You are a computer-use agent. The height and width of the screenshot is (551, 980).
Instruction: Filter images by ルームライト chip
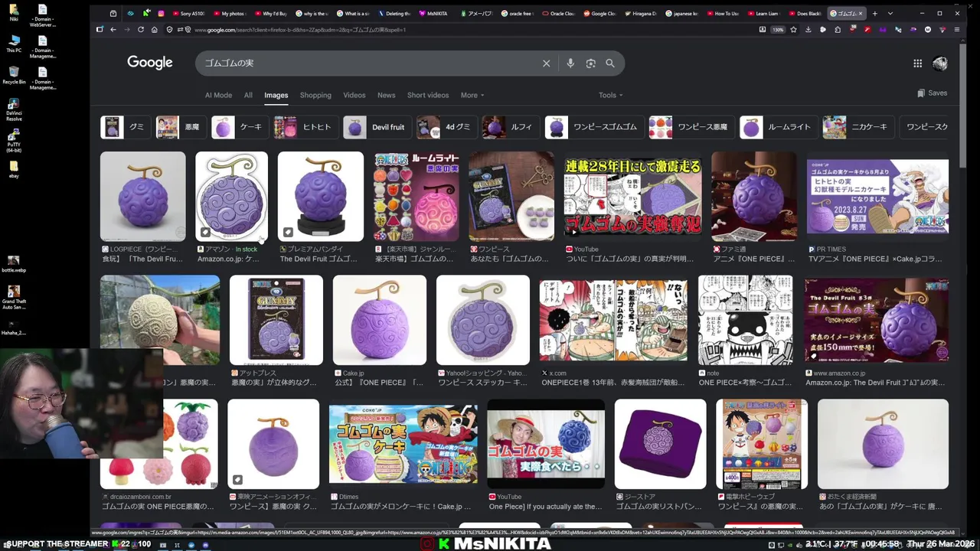click(778, 127)
